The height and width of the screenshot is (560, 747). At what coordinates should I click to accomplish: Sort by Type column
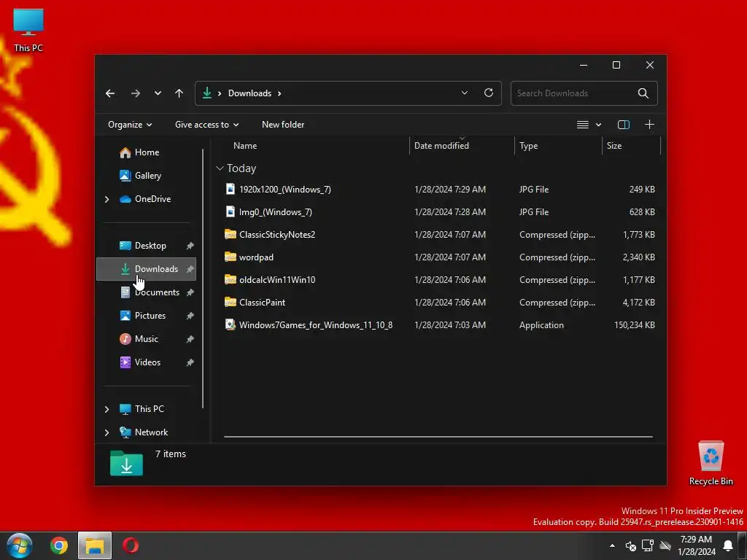pos(528,146)
